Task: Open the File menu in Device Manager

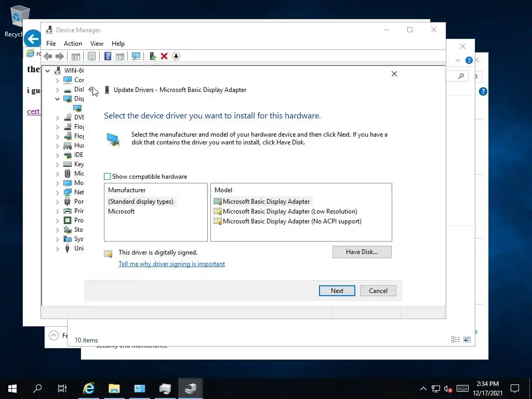Action: click(51, 44)
